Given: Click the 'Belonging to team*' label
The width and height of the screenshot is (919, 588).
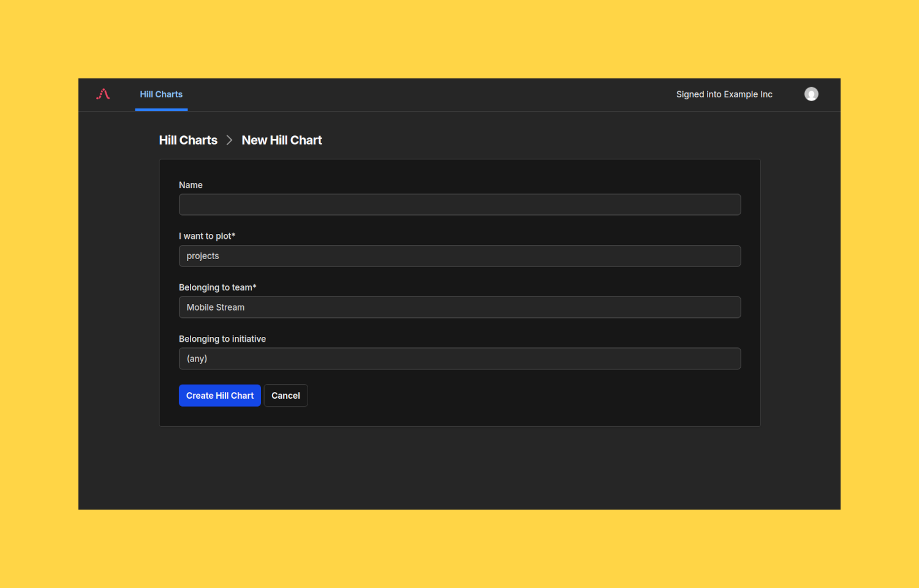Looking at the screenshot, I should point(217,287).
